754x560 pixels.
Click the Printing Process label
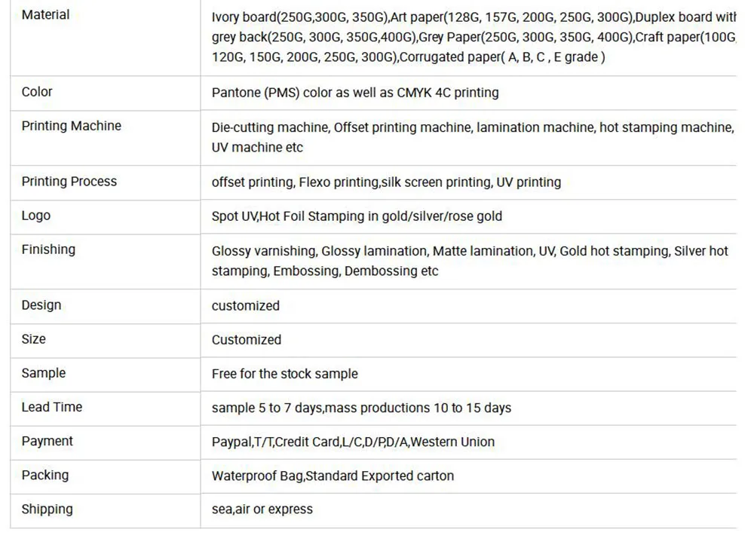tap(69, 182)
